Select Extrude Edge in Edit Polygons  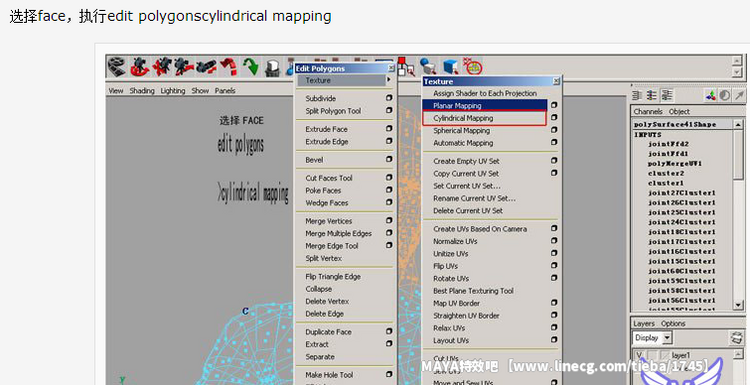[x=327, y=142]
